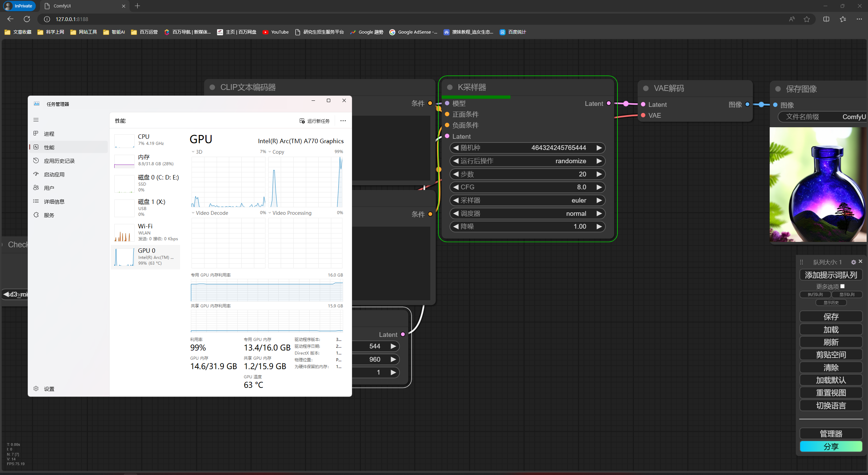Collapse the VAE解码 node dot
The image size is (868, 475).
pyautogui.click(x=646, y=89)
